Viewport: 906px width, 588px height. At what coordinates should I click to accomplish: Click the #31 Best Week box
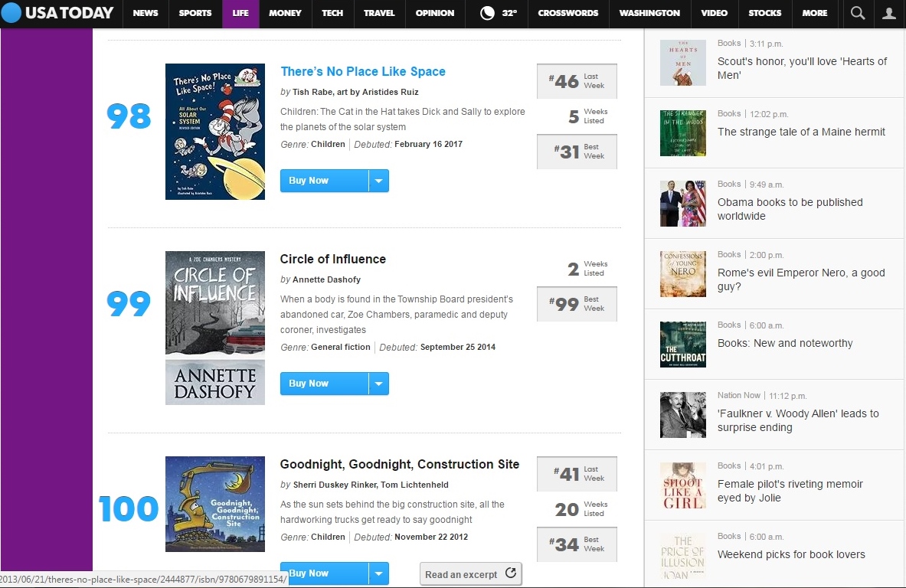(577, 152)
